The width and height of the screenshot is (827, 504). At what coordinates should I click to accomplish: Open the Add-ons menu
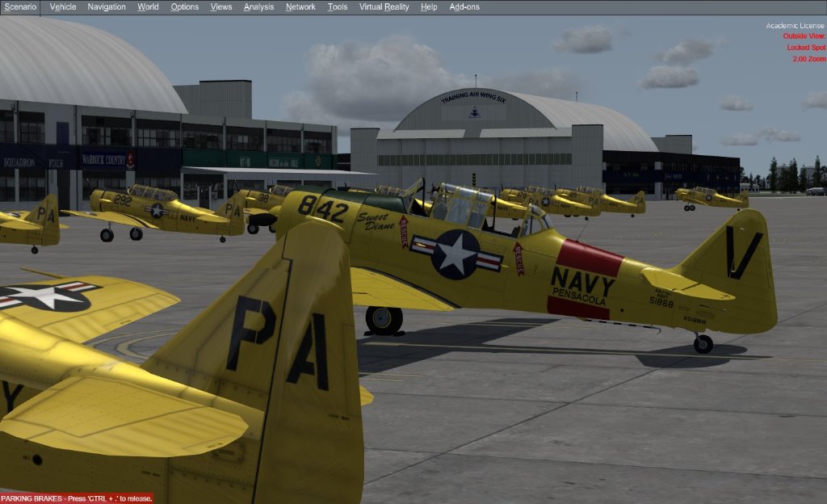tap(464, 6)
